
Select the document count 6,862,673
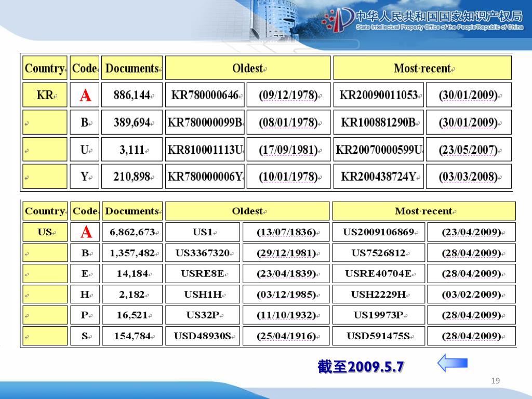coord(132,232)
